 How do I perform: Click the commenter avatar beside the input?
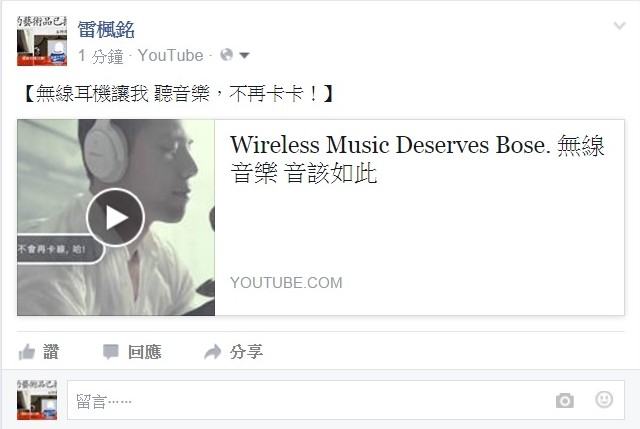pos(37,400)
